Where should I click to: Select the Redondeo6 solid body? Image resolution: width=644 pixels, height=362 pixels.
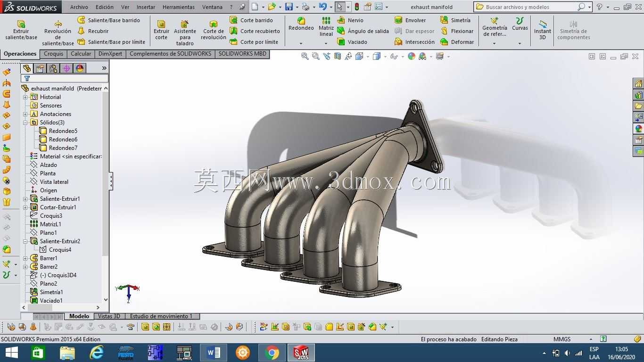63,140
